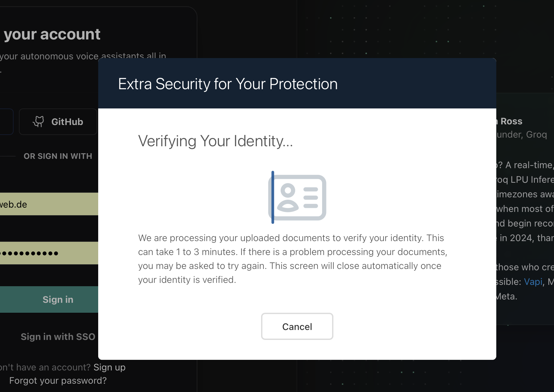Click the Ross name in testimonial
Viewport: 554px width, 392px height.
(x=511, y=121)
